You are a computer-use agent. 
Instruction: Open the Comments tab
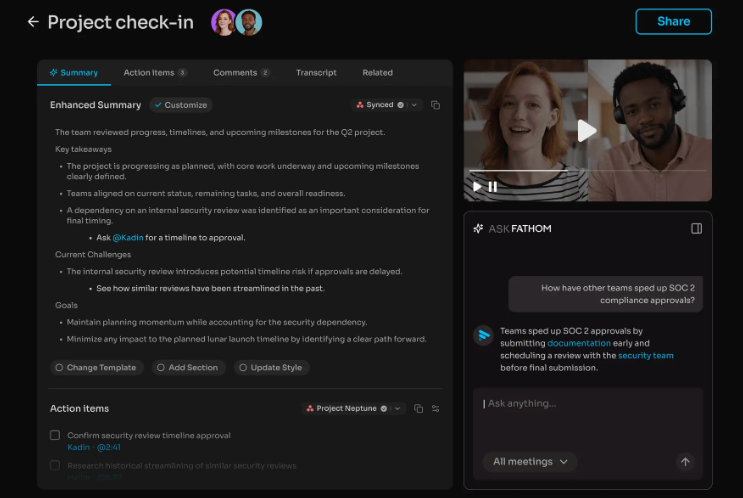tap(241, 72)
